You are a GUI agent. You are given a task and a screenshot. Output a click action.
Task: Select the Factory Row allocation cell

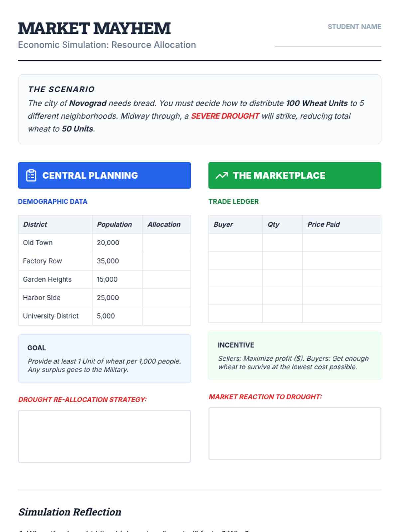(x=166, y=261)
